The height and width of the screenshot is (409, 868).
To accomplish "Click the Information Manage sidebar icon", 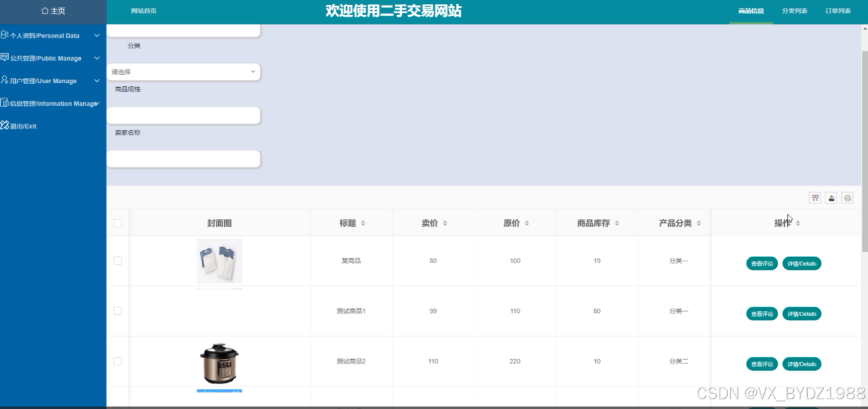I will [4, 103].
